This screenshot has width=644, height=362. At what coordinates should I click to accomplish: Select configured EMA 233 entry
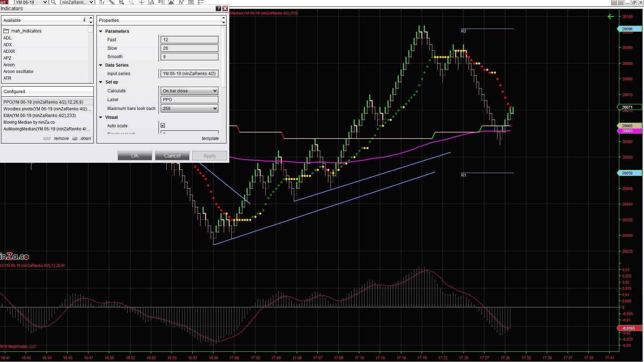[47, 116]
